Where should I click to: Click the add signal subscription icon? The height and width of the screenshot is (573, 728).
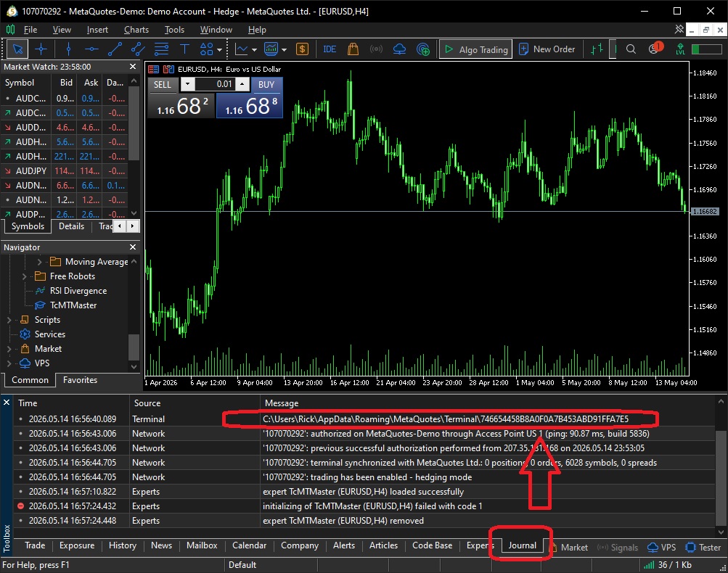tap(423, 49)
